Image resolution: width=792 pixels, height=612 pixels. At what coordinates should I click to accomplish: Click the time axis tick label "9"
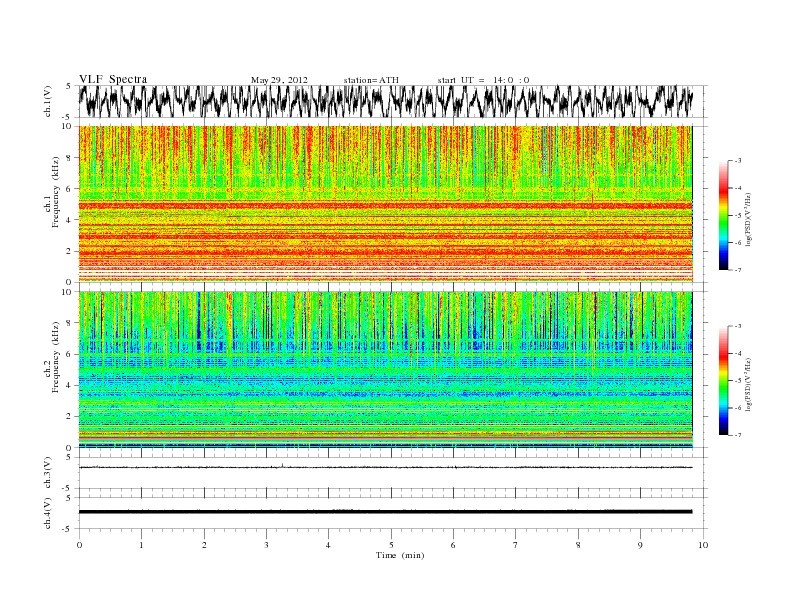[x=640, y=545]
